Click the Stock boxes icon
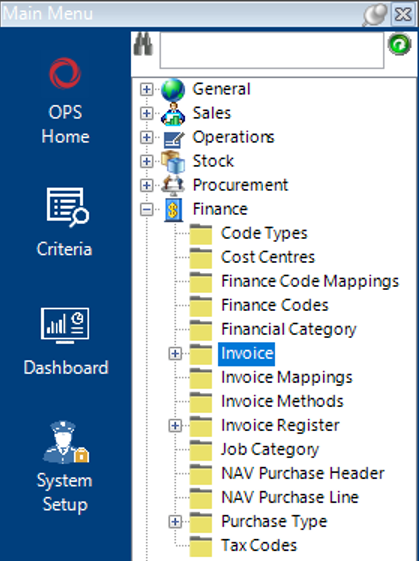 (173, 162)
